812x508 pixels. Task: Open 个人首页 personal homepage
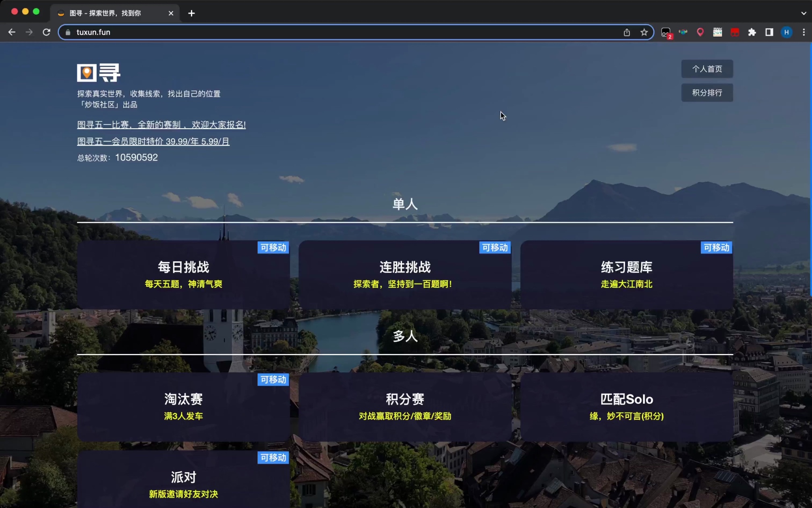click(x=707, y=69)
